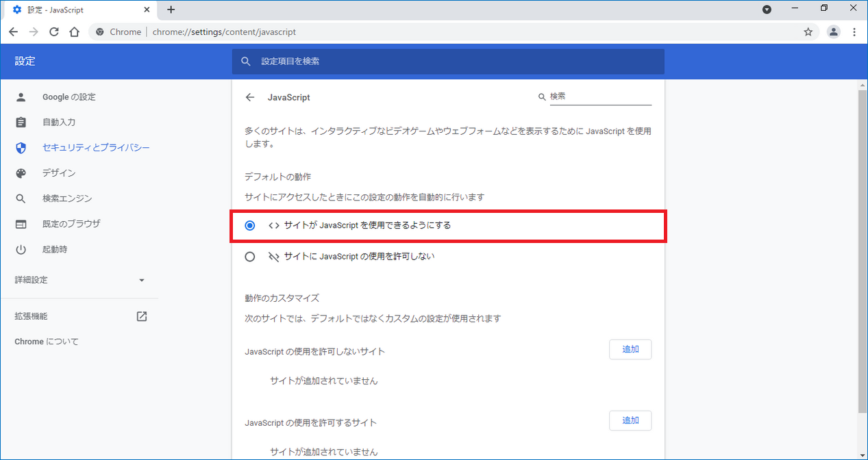Image resolution: width=868 pixels, height=460 pixels.
Task: Expand the 詳細設定 section
Action: [79, 280]
